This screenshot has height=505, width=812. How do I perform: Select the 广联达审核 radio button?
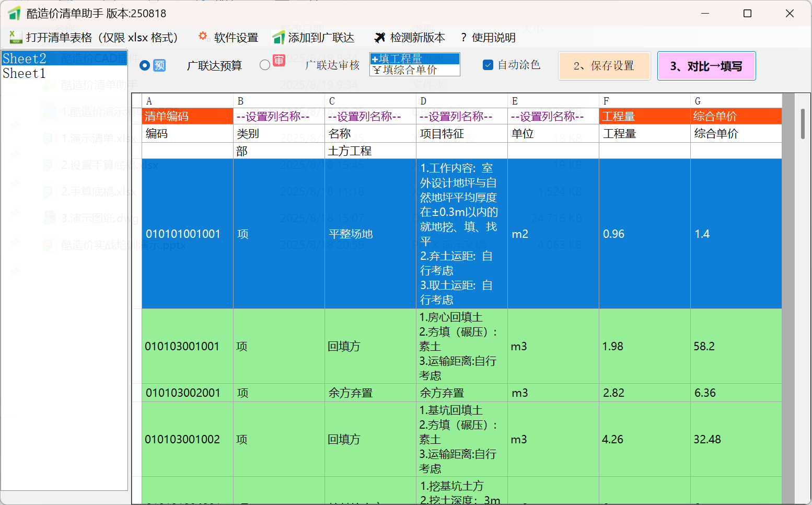[x=265, y=65]
